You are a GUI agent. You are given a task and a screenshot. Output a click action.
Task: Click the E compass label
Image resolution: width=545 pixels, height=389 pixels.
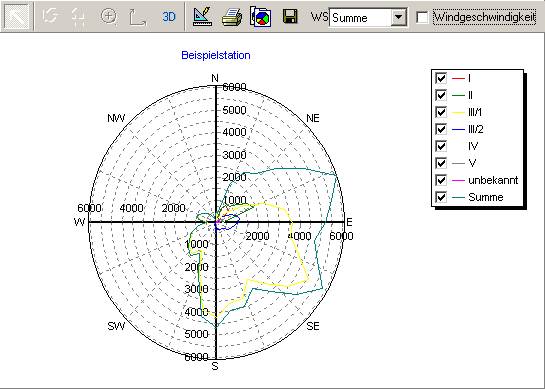[349, 222]
